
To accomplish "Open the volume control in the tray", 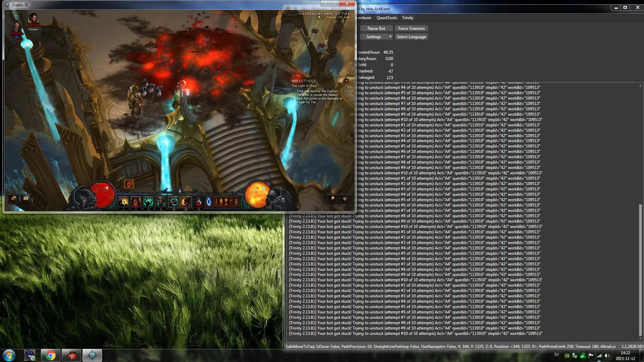I will [x=607, y=356].
